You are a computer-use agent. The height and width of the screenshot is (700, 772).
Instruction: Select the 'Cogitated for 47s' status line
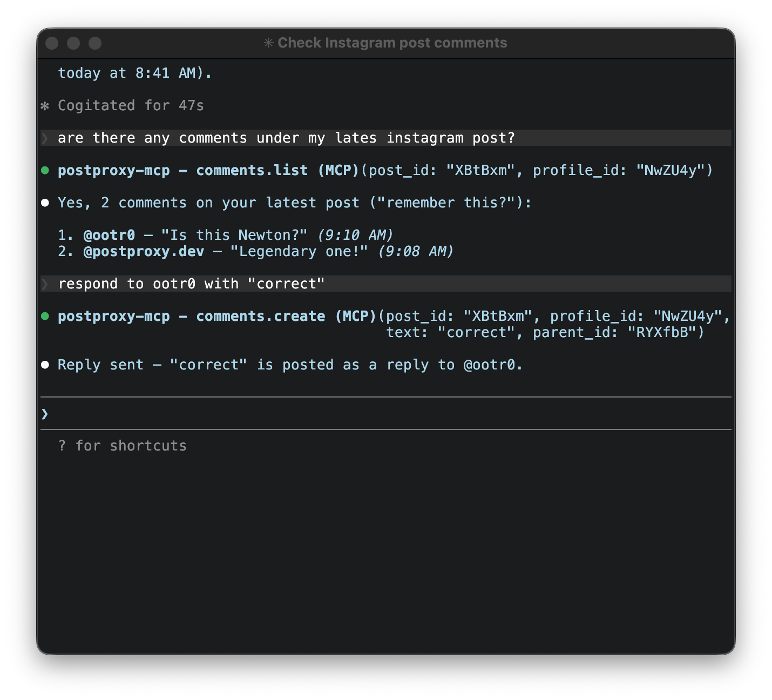(131, 105)
